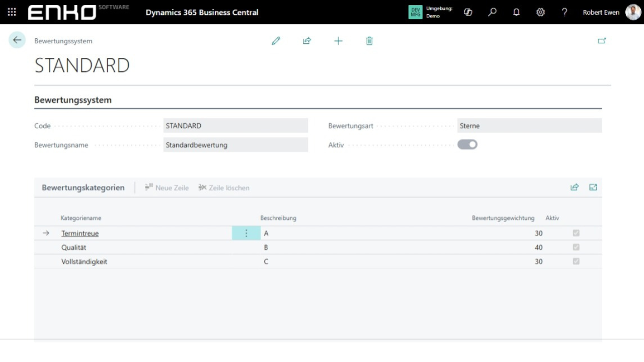
Task: Click the Bewertungsname input field
Action: point(235,145)
